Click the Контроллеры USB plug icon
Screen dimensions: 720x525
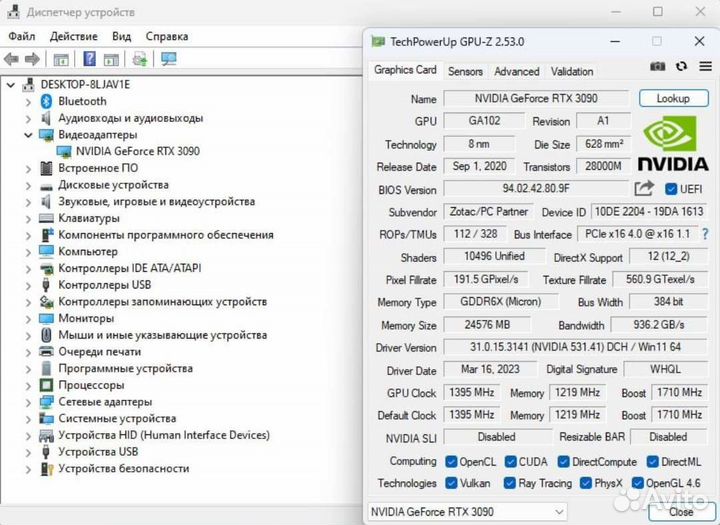tap(45, 285)
